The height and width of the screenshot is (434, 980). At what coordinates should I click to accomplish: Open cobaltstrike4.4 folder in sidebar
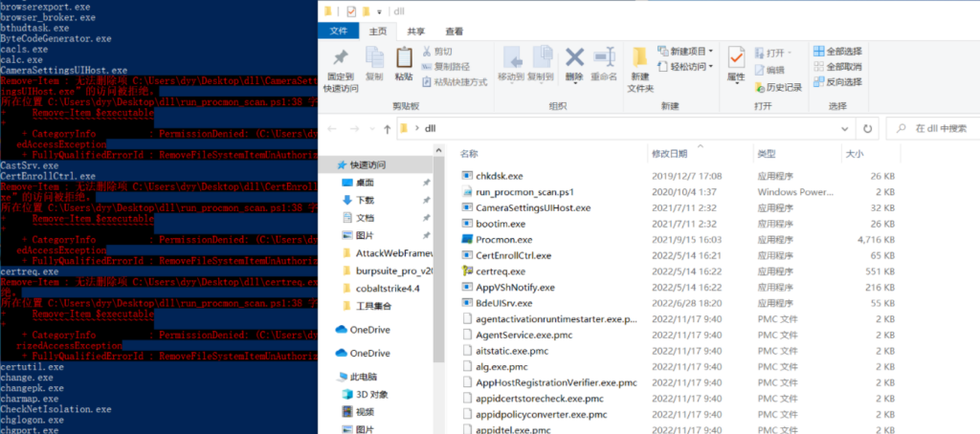click(388, 289)
